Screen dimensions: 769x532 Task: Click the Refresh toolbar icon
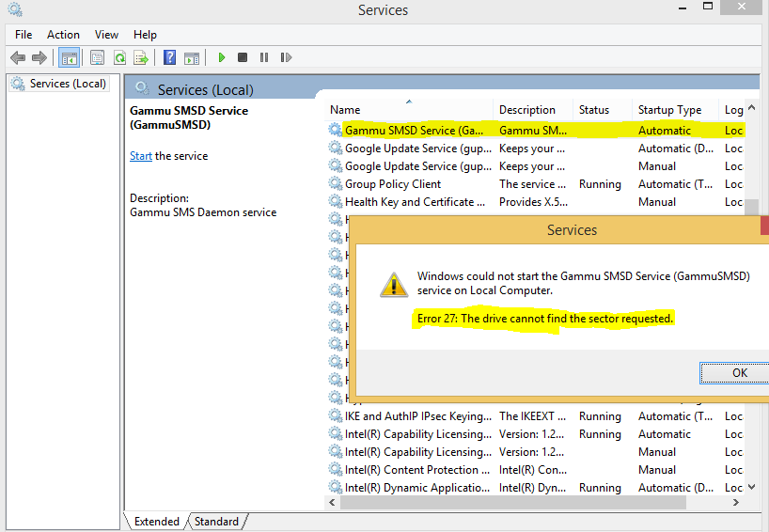(119, 58)
